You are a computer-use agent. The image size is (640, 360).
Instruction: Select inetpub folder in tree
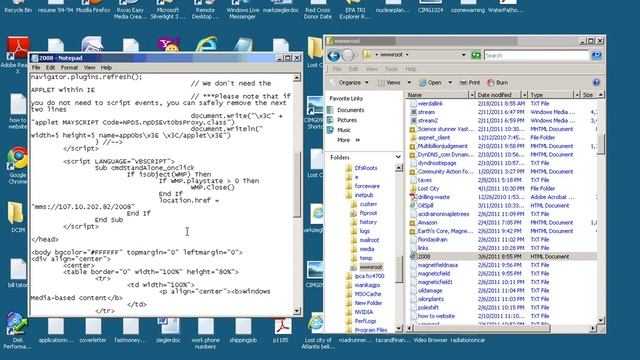(360, 195)
